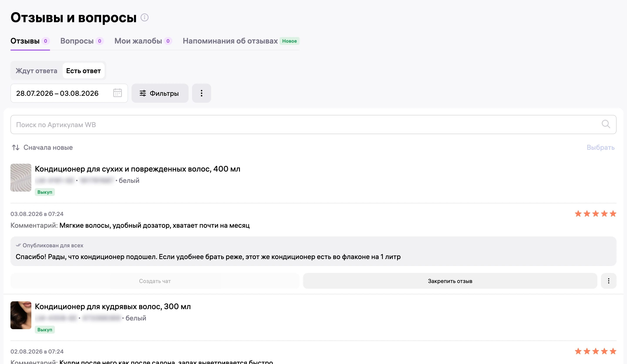Viewport: 627px width, 364px height.
Task: Open thumbnail of dry hair conditioner product
Action: click(21, 177)
